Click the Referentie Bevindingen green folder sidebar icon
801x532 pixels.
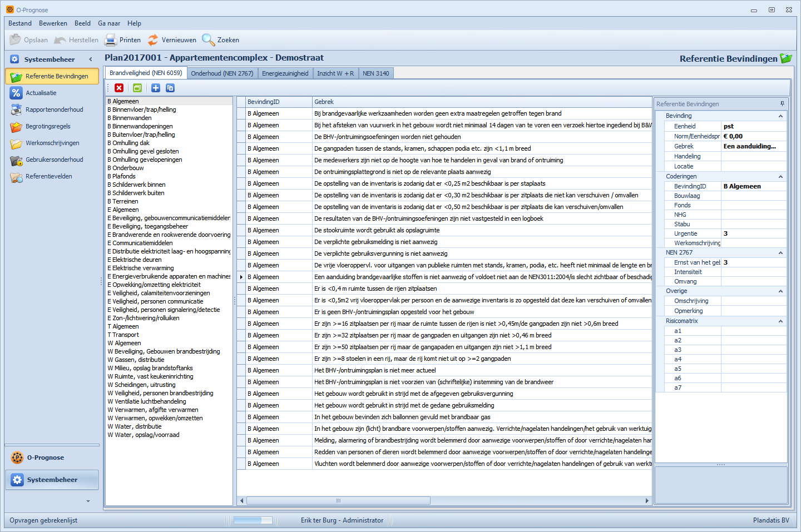pos(16,77)
